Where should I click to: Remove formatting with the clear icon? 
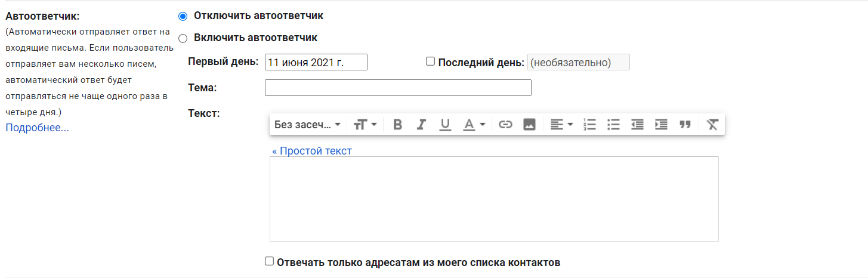(x=712, y=125)
